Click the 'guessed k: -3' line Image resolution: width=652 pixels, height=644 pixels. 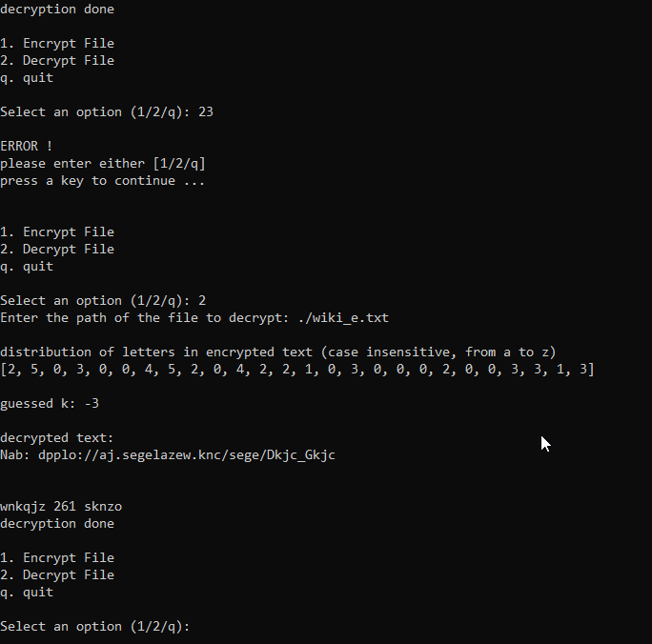(50, 404)
